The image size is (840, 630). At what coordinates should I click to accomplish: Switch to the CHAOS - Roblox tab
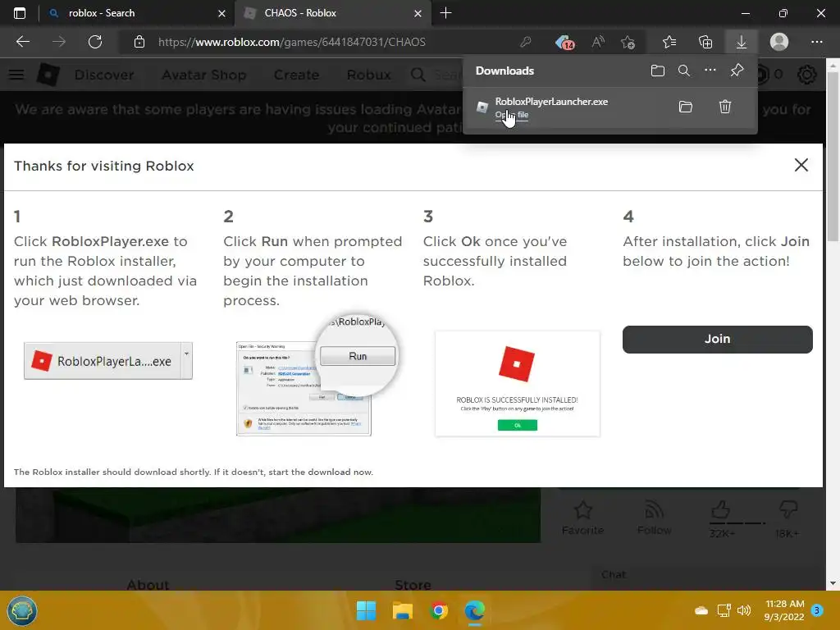[332, 13]
